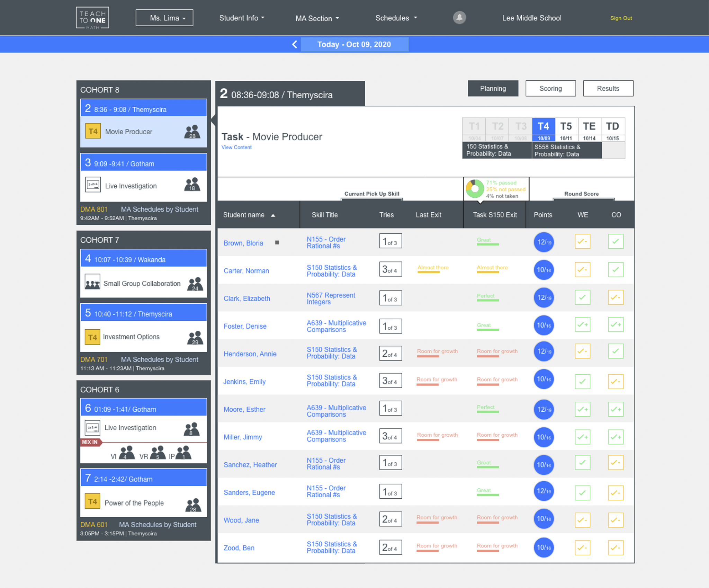Toggle the CO checkmark for Brown, Bloria
This screenshot has height=588, width=709.
[616, 241]
